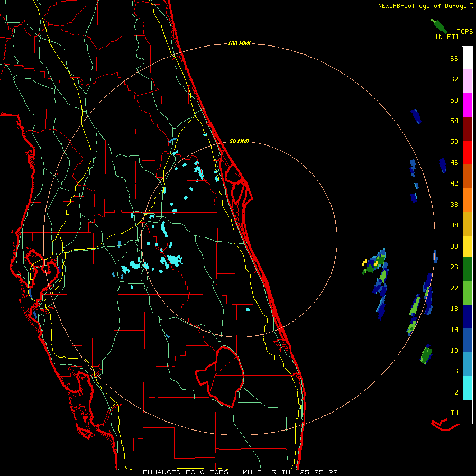This screenshot has height=476, width=476.
Task: Click the 38 legend value
Action: click(454, 205)
